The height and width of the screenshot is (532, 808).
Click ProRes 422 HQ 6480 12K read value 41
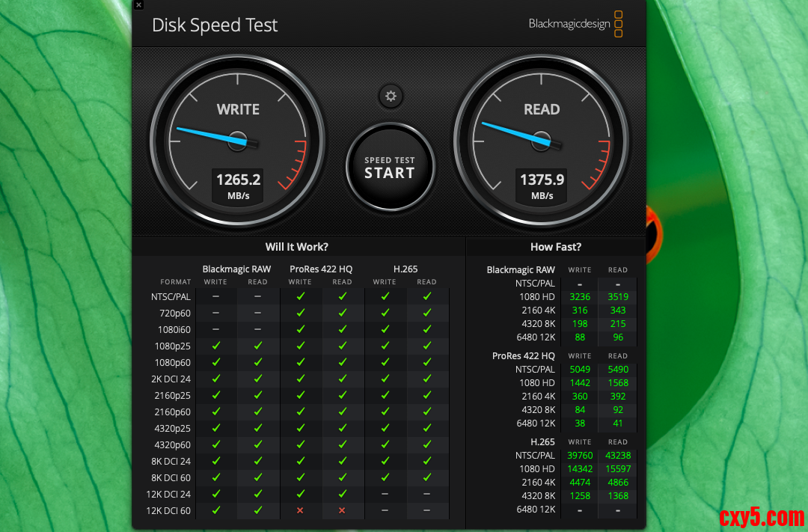pyautogui.click(x=618, y=424)
